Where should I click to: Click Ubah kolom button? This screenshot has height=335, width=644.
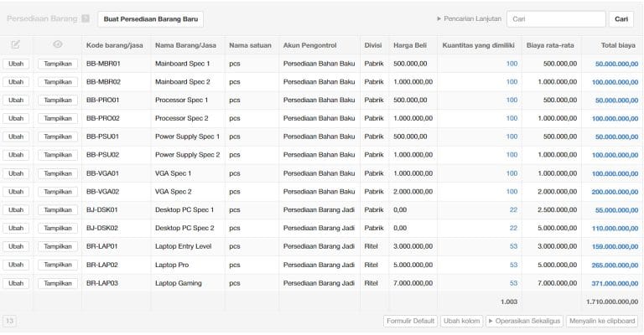(462, 321)
